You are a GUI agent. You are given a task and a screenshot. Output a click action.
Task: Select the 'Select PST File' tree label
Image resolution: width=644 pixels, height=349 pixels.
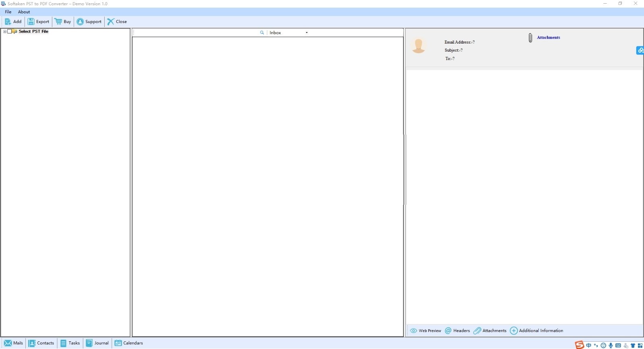33,31
